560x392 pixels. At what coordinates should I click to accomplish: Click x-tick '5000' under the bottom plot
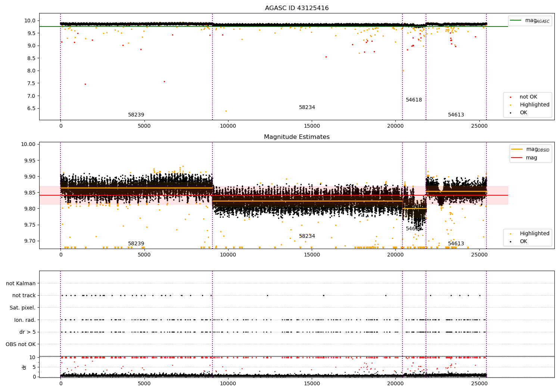coord(144,383)
